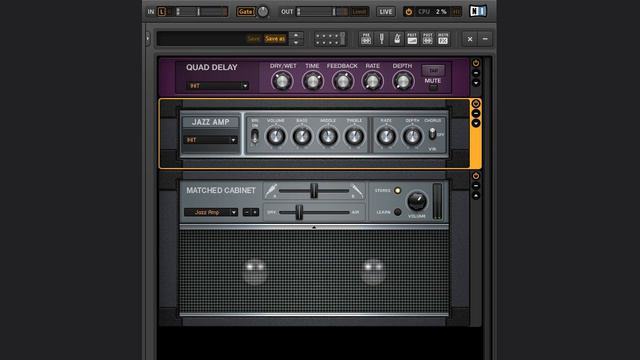The height and width of the screenshot is (360, 640).
Task: Click the Save button
Action: 253,39
